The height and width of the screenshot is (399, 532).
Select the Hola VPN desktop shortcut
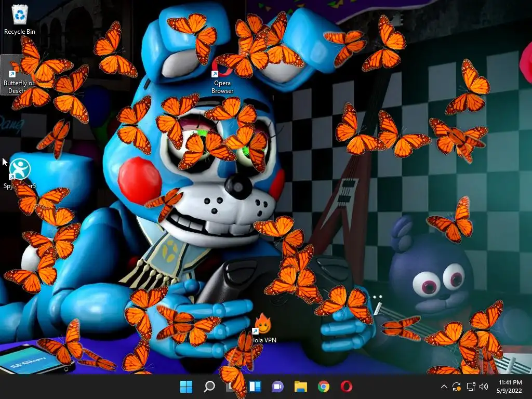click(264, 329)
